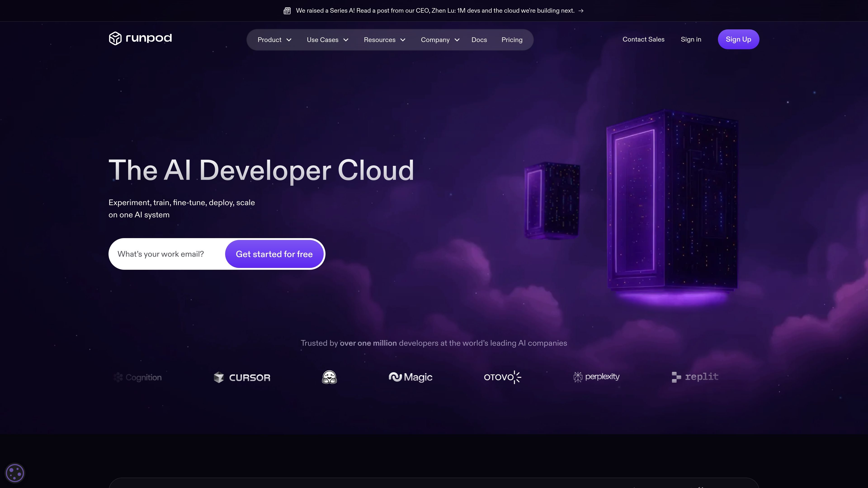Click the arrow at the end of the Series A announcement
Viewport: 868px width, 488px height.
pyautogui.click(x=581, y=11)
